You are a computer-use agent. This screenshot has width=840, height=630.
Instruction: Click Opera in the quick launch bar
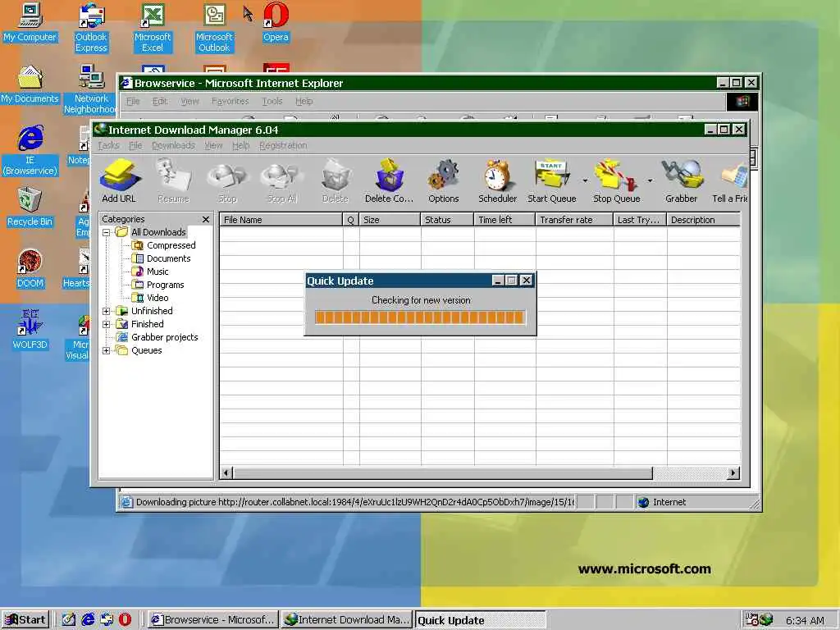click(125, 620)
